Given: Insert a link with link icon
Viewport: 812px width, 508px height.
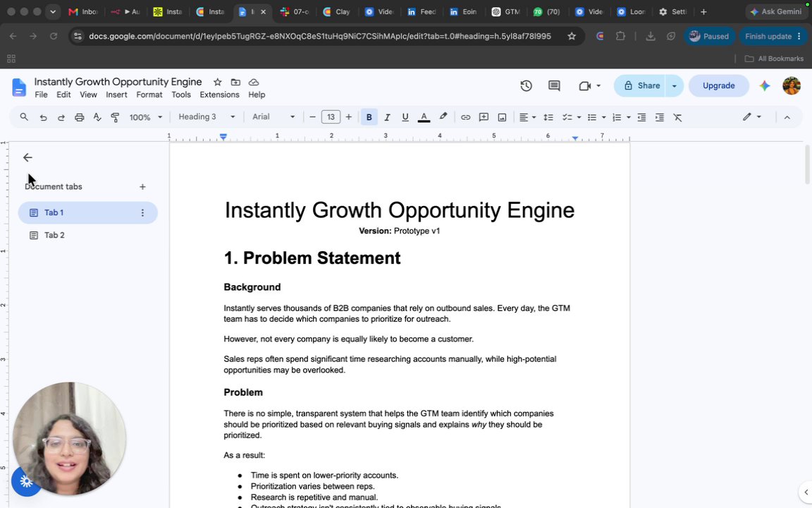Looking at the screenshot, I should [x=465, y=117].
